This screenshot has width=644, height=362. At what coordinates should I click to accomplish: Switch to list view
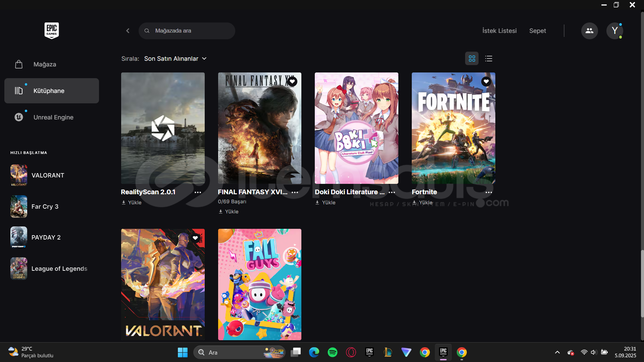489,59
